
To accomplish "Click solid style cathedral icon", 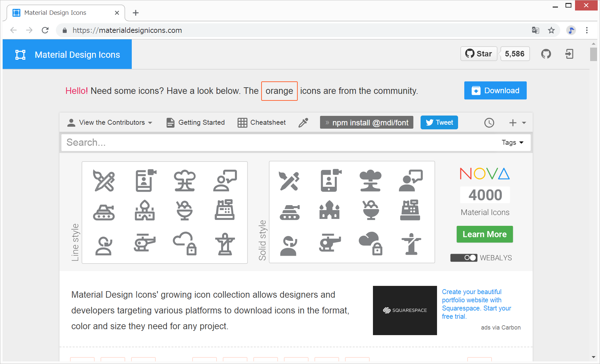I will (x=330, y=210).
